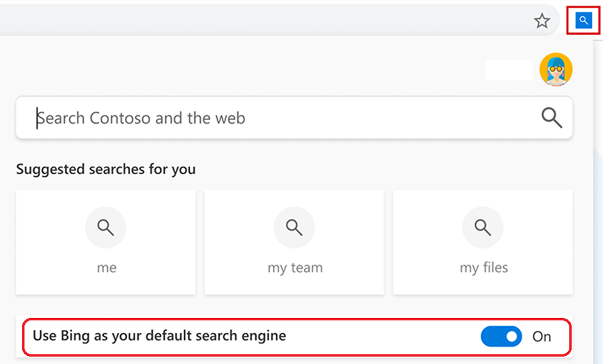Click the magnifier icon above 'my files'
603x364 pixels.
tap(483, 227)
